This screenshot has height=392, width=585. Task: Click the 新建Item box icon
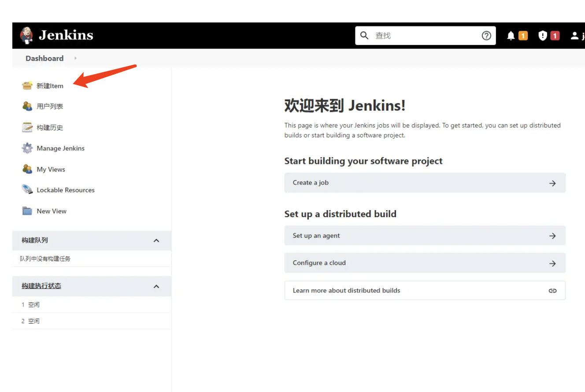pyautogui.click(x=27, y=85)
